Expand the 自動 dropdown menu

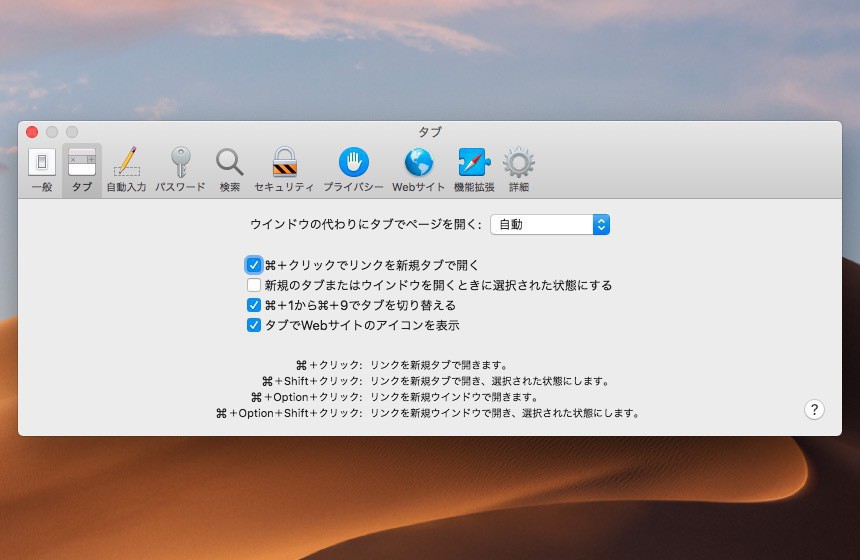550,225
